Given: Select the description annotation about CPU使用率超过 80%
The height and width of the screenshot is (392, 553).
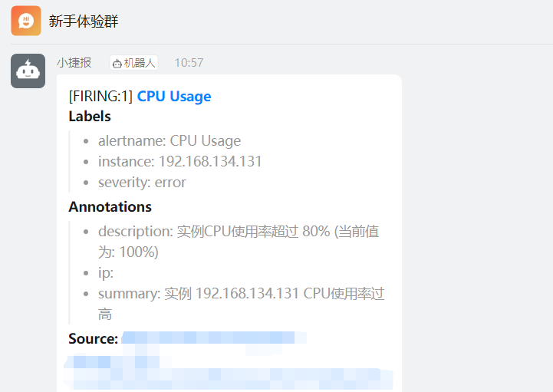Looking at the screenshot, I should click(239, 242).
